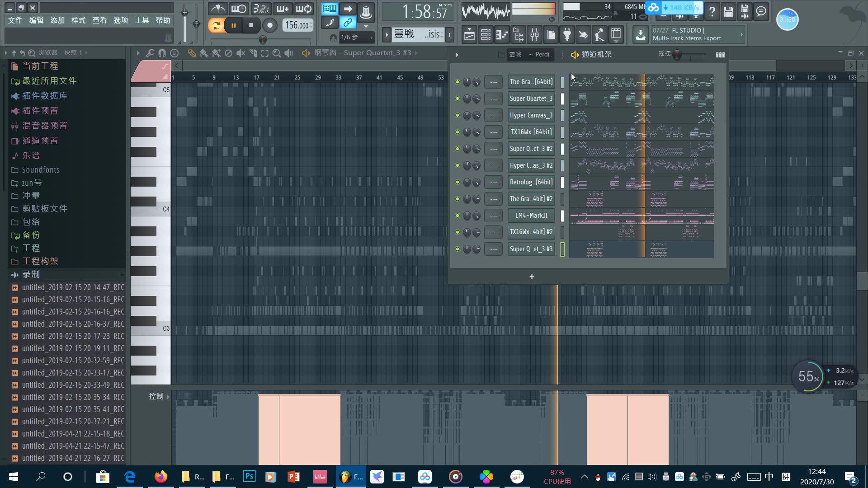Open the mixer view icon
The height and width of the screenshot is (488, 868).
click(534, 35)
